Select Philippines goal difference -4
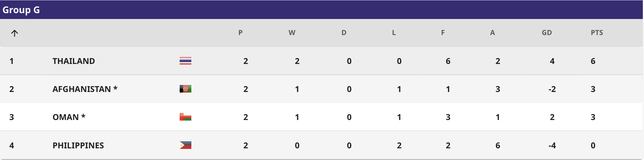 552,145
